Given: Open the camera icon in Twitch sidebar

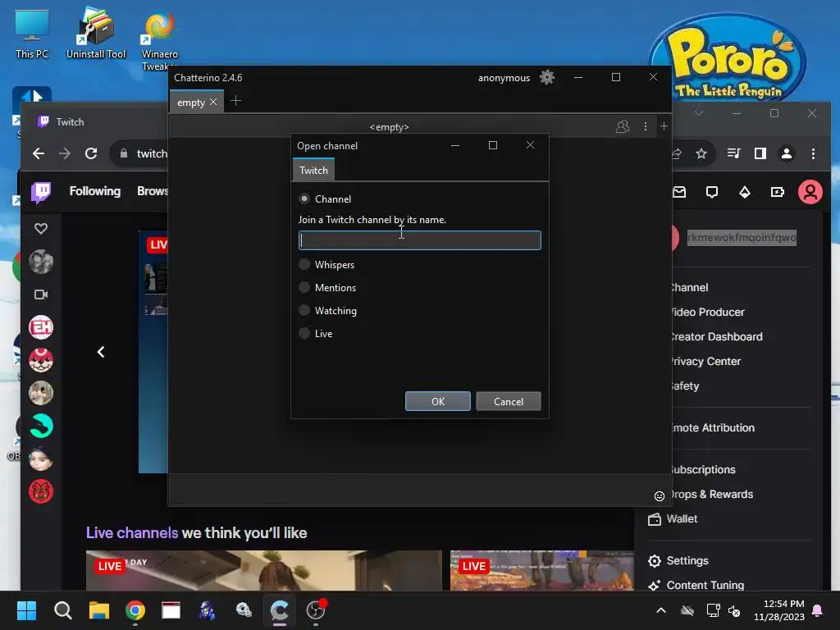Looking at the screenshot, I should click(41, 294).
